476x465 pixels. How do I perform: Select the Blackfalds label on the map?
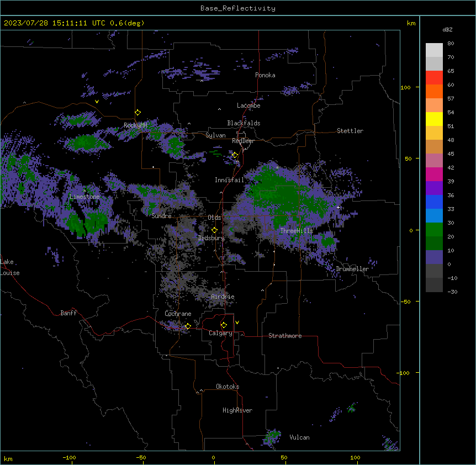[x=244, y=123]
